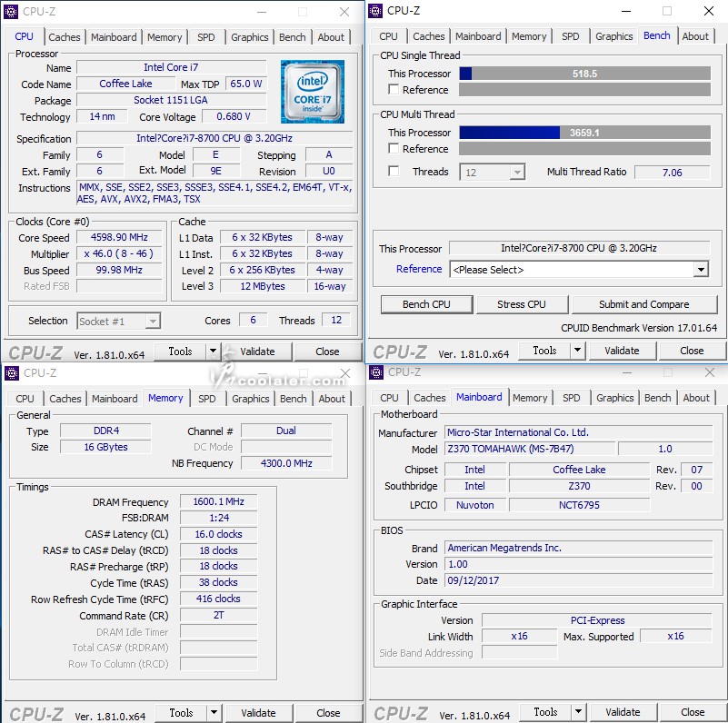The height and width of the screenshot is (723, 728).
Task: Click CPU-Z app icon in Mainboard window title bar
Action: point(376,371)
